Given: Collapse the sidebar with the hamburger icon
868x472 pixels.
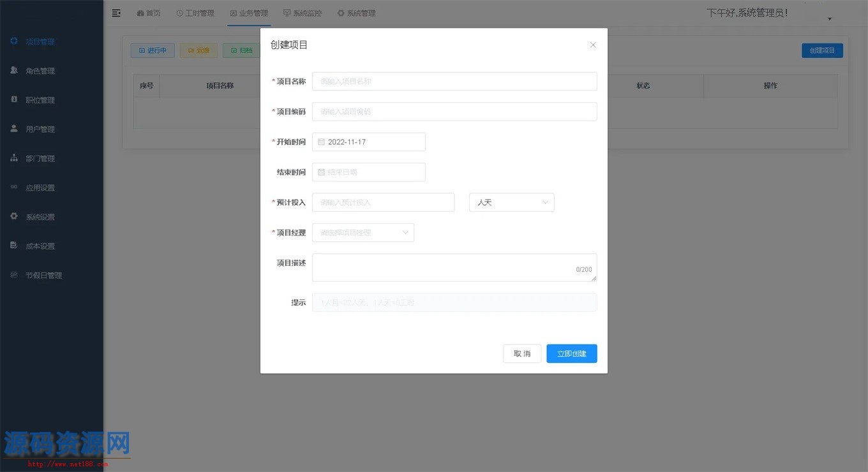Looking at the screenshot, I should tap(116, 13).
